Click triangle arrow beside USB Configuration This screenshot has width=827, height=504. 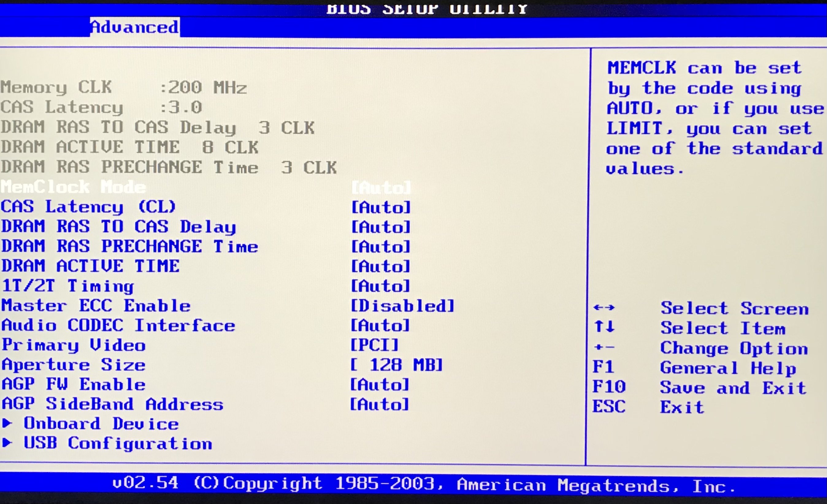7,443
